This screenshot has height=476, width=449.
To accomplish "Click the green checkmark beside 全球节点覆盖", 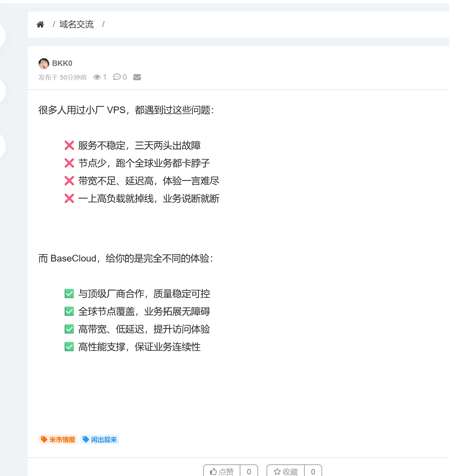I will coord(69,311).
